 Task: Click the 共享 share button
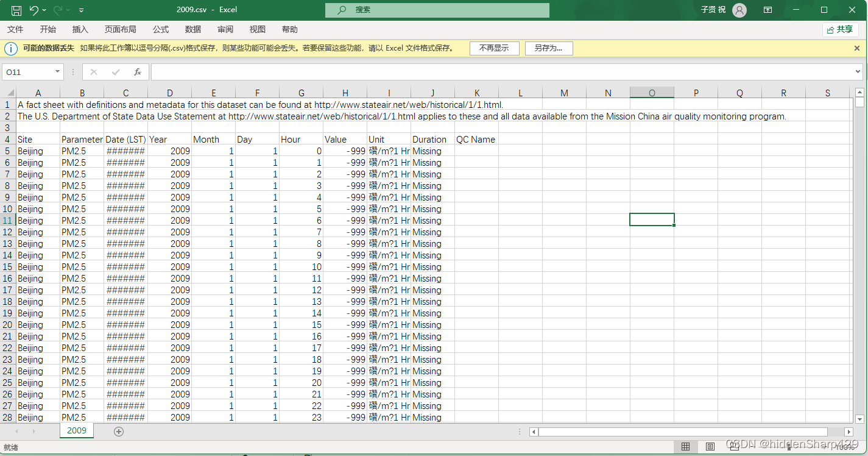841,29
